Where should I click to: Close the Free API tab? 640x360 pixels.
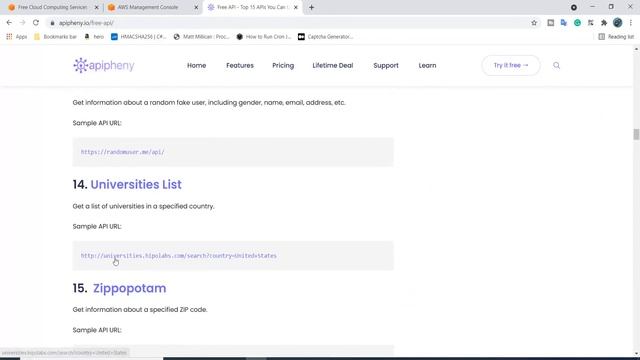(296, 7)
